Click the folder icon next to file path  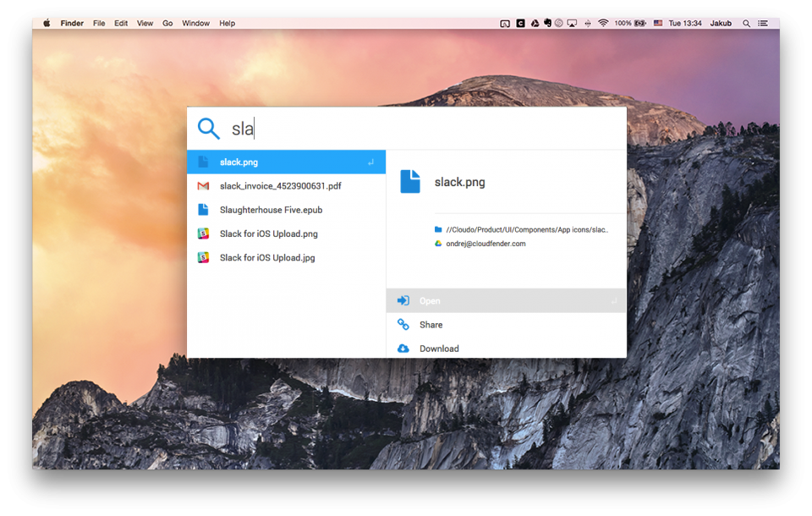point(438,229)
